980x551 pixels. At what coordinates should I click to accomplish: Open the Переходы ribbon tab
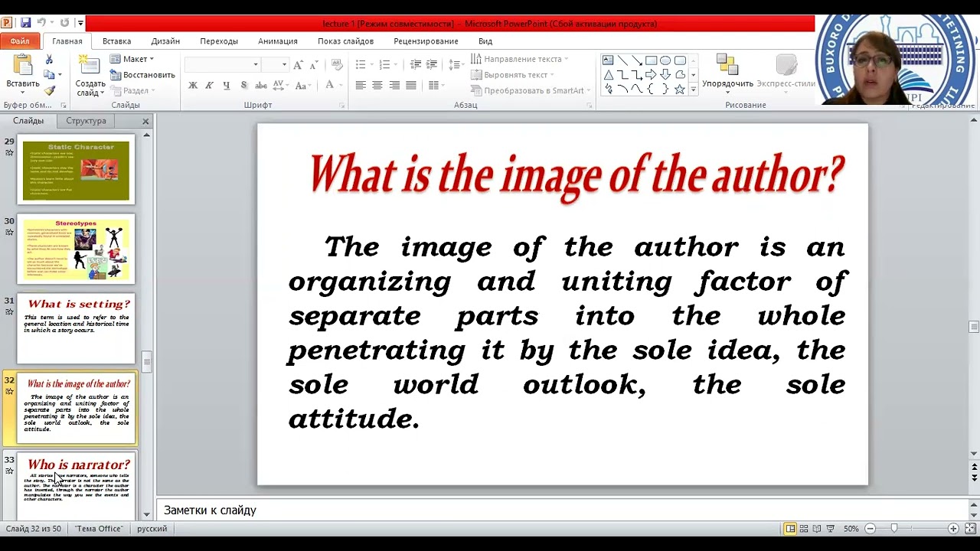pos(219,41)
